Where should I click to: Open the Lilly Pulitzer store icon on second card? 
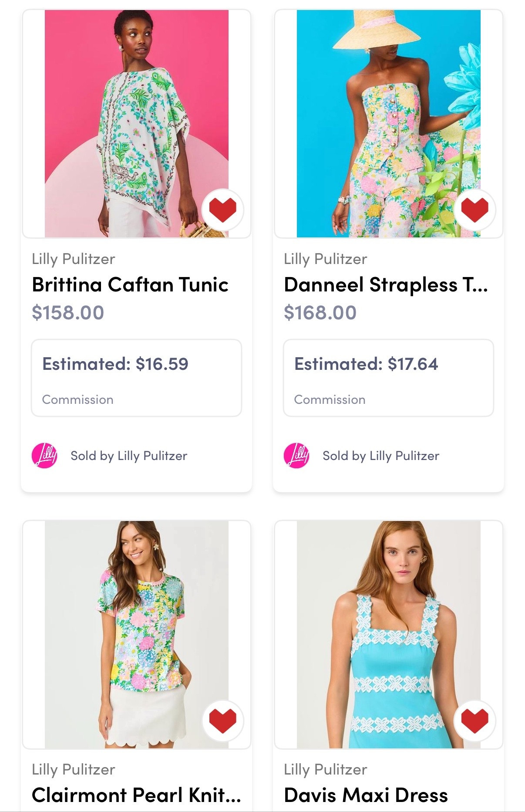[298, 456]
